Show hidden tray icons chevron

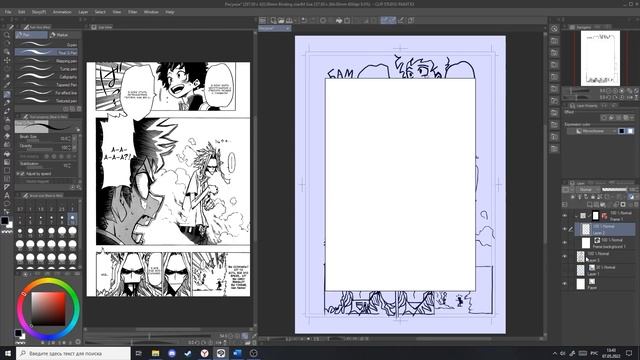click(x=554, y=353)
